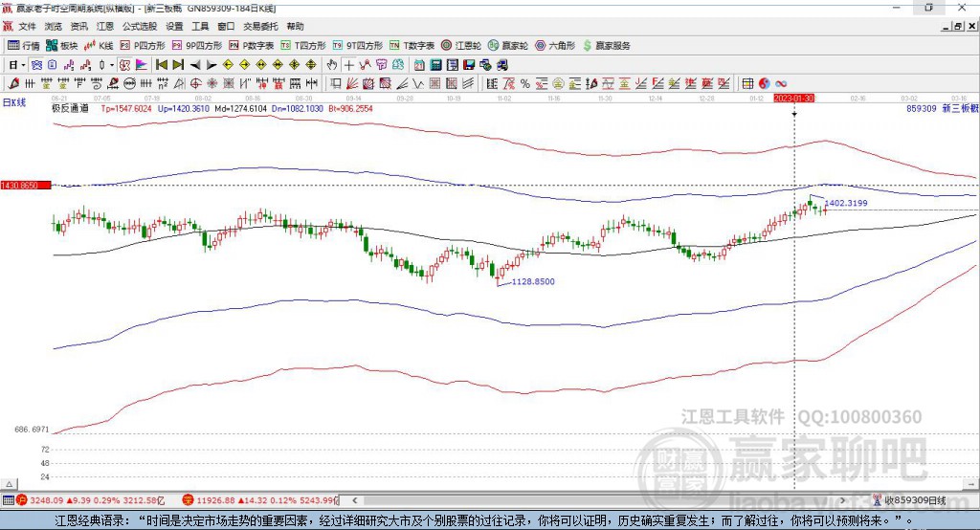Click the 859309 新三板 stock code label
This screenshot has height=530, width=980.
(943, 109)
